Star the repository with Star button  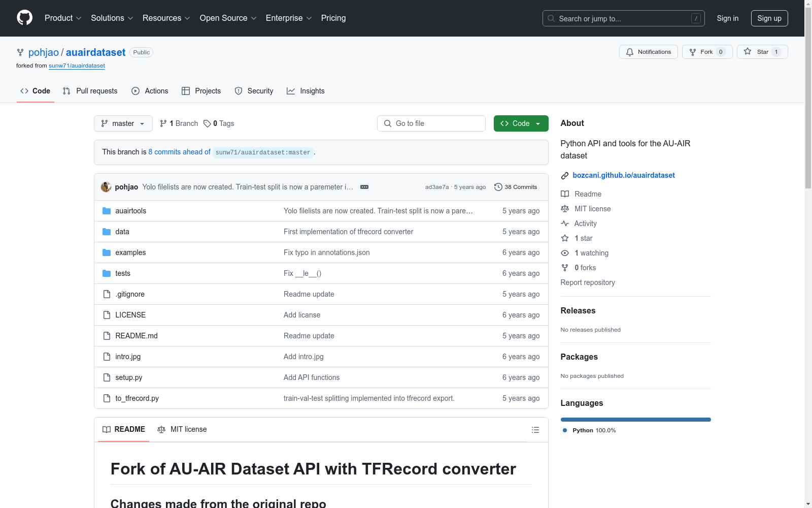click(x=762, y=52)
